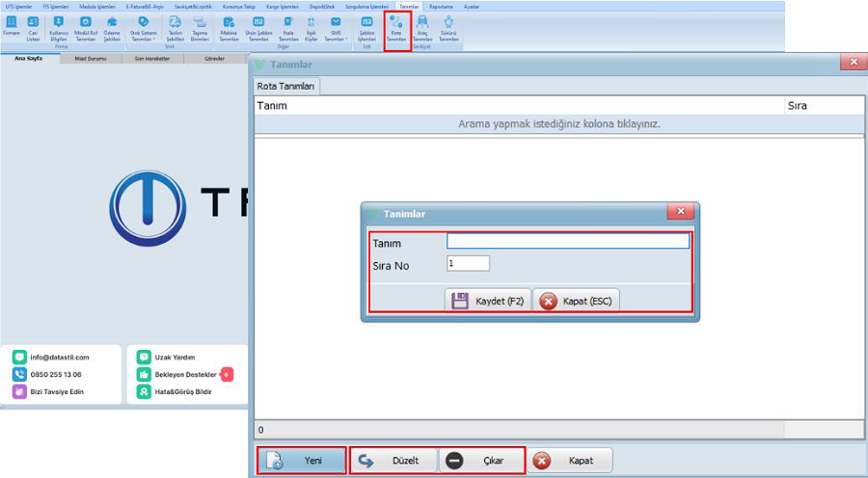Click the Kapat (ESC) button
868x478 pixels.
pos(576,301)
